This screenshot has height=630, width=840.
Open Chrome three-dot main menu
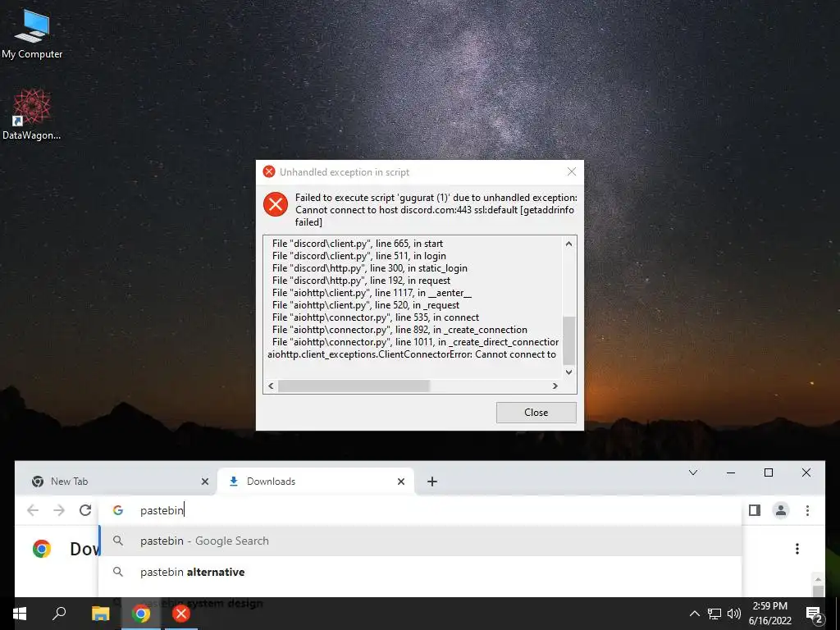(x=807, y=510)
